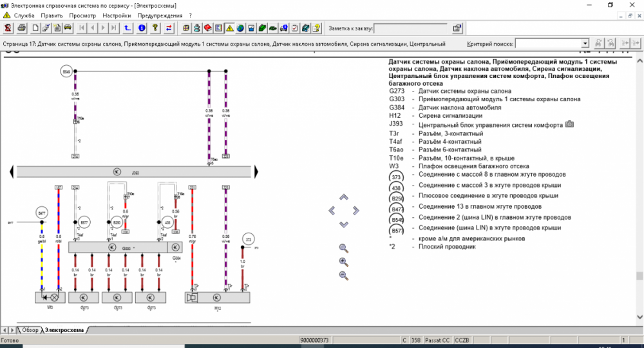Click the printer icon in the toolbar
This screenshot has height=348, width=644.
pos(22,28)
